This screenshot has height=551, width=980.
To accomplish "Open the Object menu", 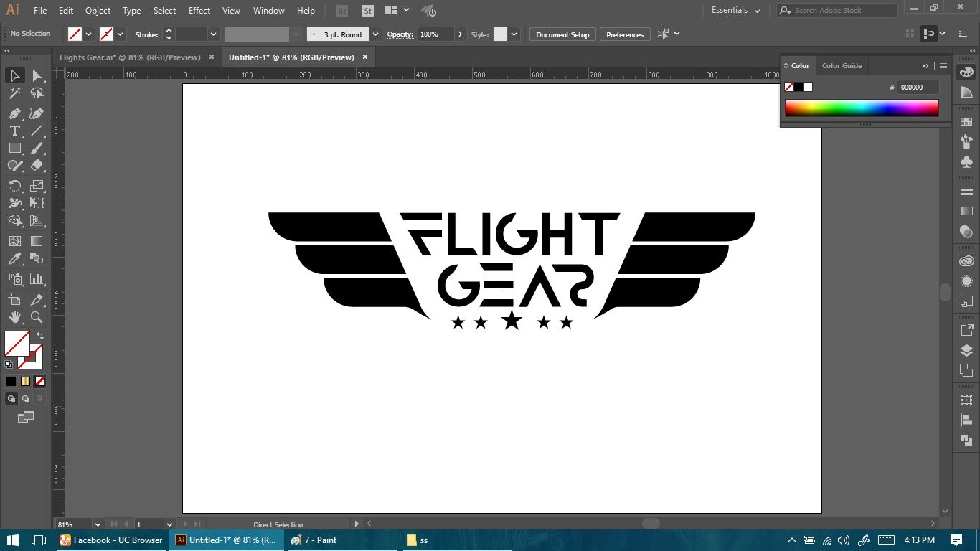I will pyautogui.click(x=98, y=11).
